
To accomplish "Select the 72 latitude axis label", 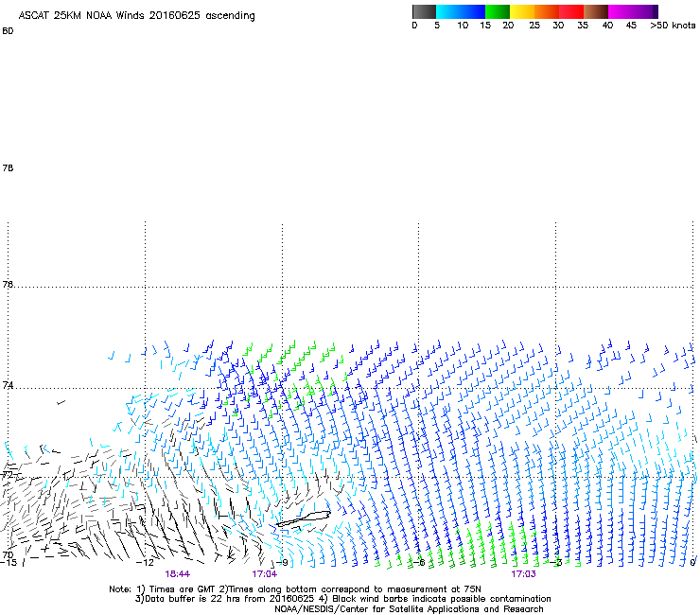I will [x=8, y=474].
